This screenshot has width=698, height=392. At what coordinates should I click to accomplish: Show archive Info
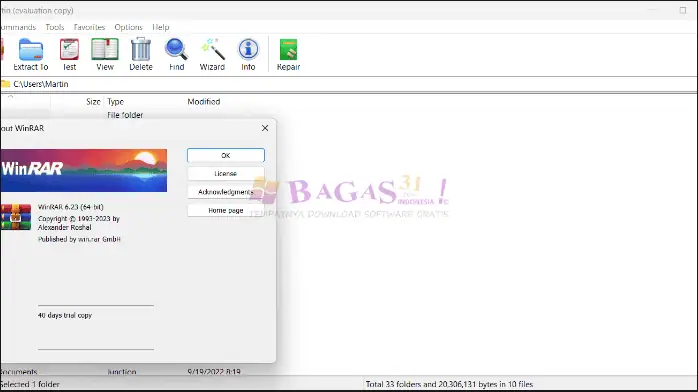(x=248, y=54)
